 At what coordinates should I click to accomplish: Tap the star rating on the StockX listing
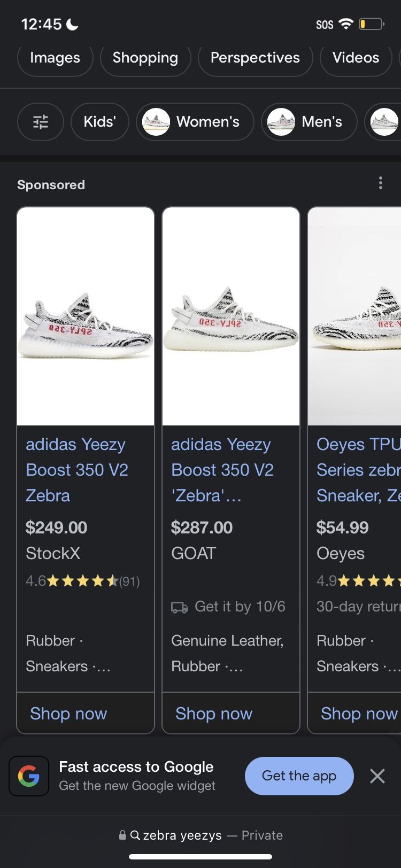coord(83,581)
